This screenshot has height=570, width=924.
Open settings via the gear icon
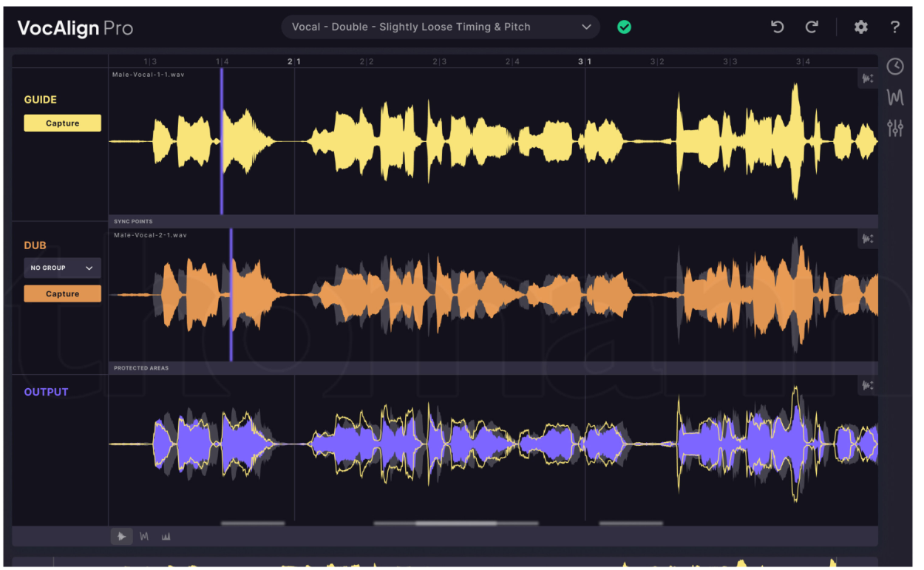click(860, 27)
